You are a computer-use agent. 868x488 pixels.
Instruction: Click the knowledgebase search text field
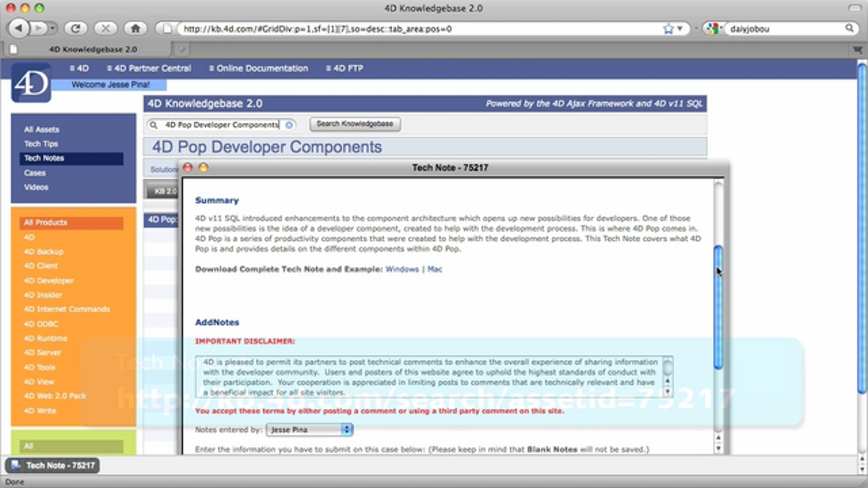221,125
